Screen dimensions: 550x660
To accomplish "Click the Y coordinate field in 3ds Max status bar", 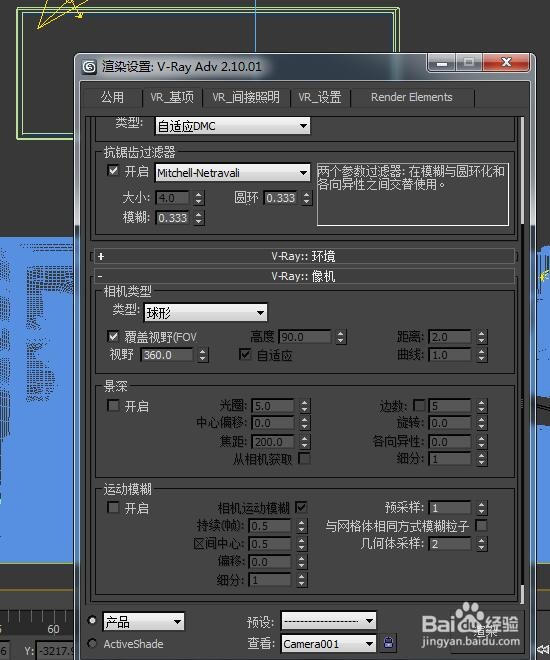I will coord(55,651).
